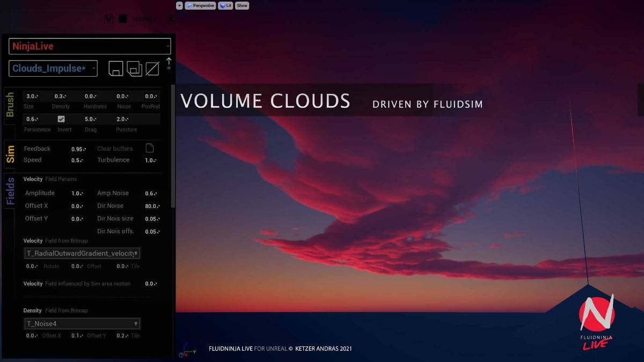Click the Velocity Field Params heading

point(50,179)
